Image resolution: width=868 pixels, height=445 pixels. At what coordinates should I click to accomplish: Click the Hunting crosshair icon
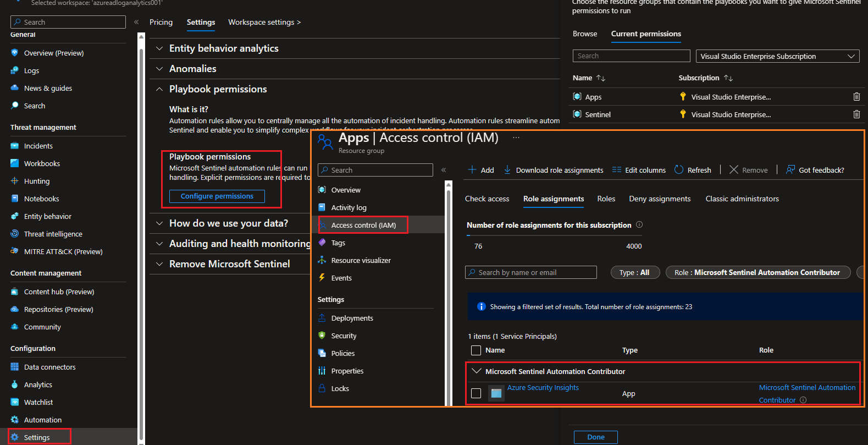click(15, 181)
